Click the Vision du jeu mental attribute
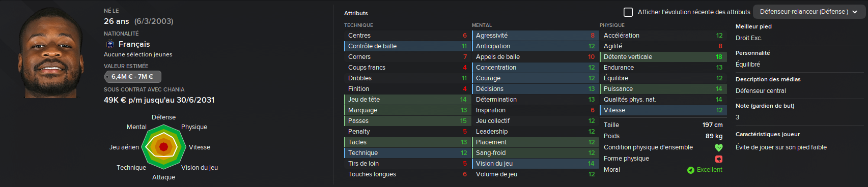Screen dimensions: 868x187 tap(535, 164)
